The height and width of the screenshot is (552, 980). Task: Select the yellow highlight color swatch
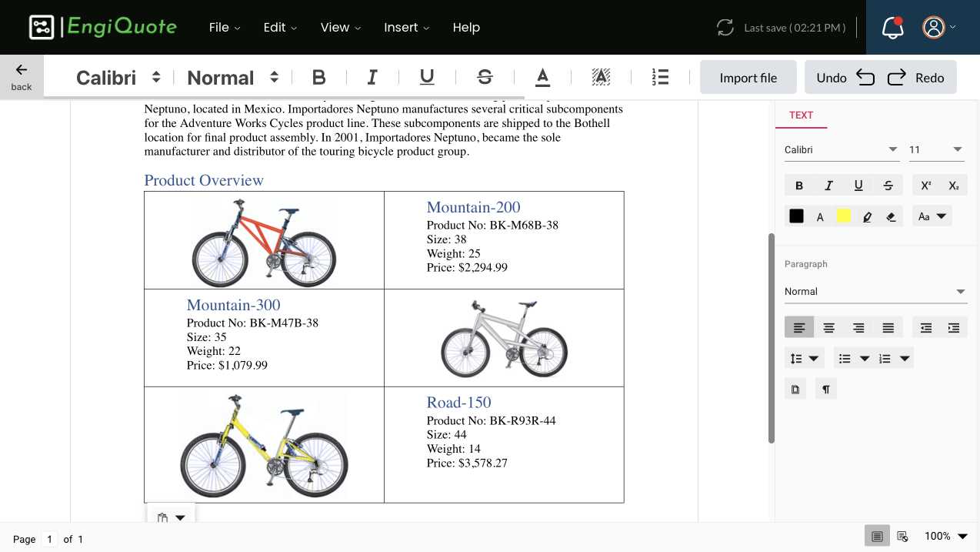[x=843, y=217]
